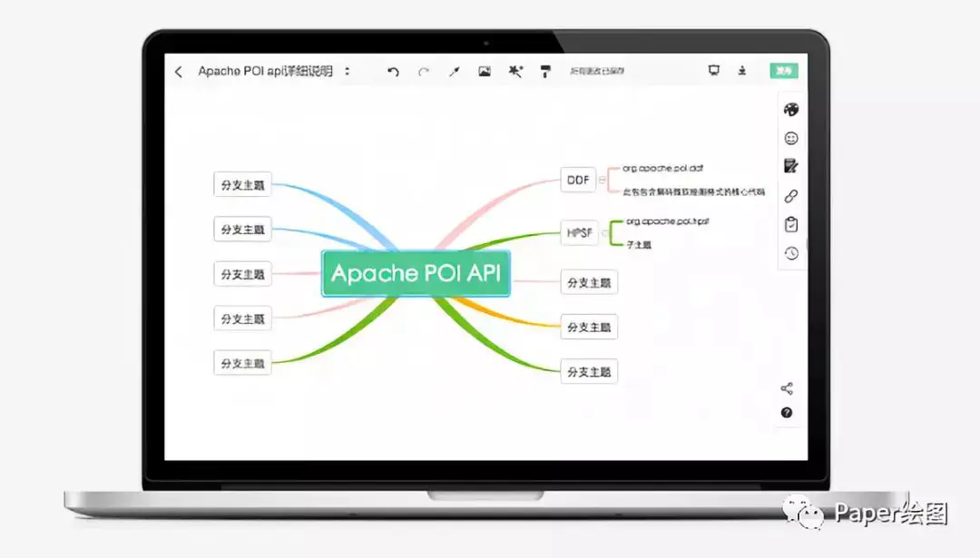Open the AI beautify magic wand tool
This screenshot has height=558, width=980.
tap(514, 71)
